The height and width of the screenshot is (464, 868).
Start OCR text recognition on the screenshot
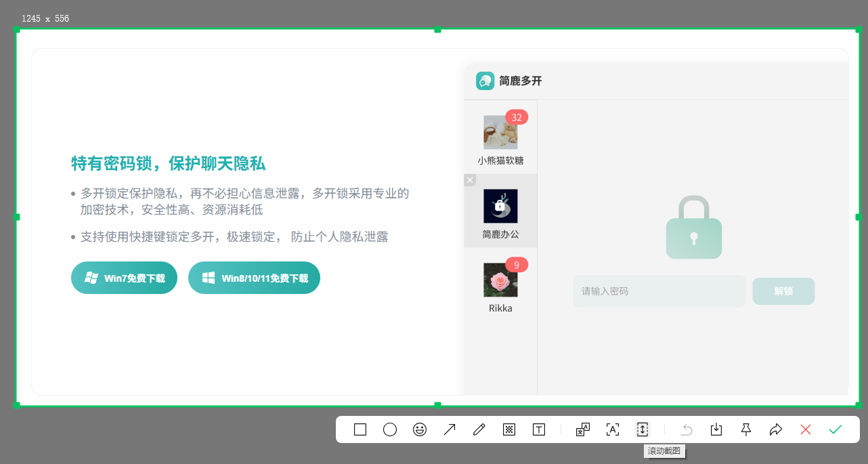click(x=612, y=429)
